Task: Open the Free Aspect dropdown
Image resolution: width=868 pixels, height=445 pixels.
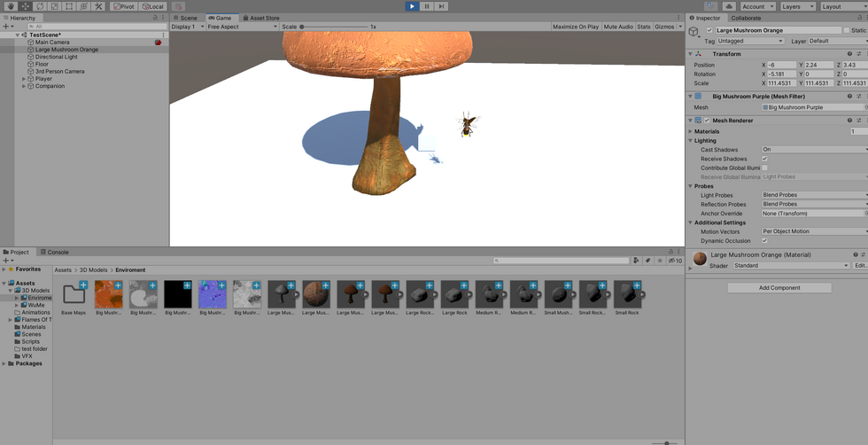Action: pyautogui.click(x=243, y=27)
